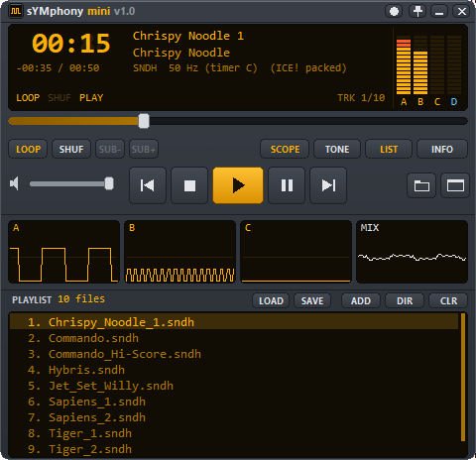476x460 pixels.
Task: Click the playlist vertical scrollbar
Action: click(x=463, y=377)
